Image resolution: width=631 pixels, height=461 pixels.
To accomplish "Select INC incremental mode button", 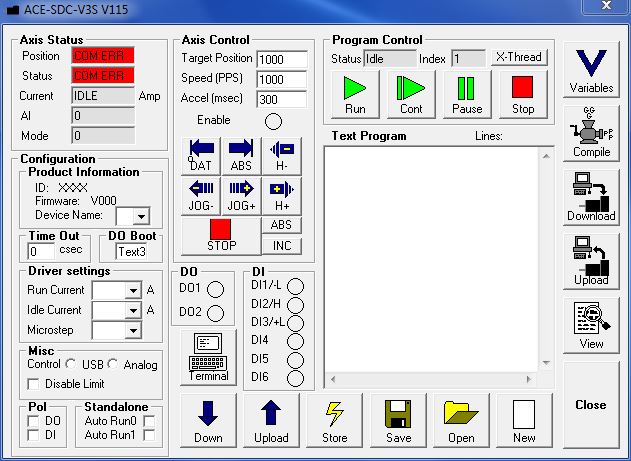I will (282, 245).
